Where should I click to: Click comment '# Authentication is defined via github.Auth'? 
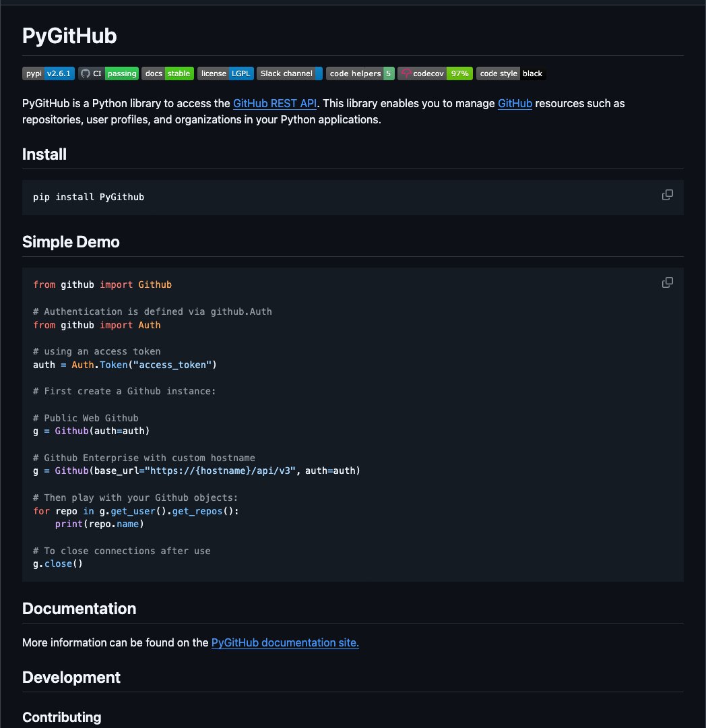coord(153,311)
